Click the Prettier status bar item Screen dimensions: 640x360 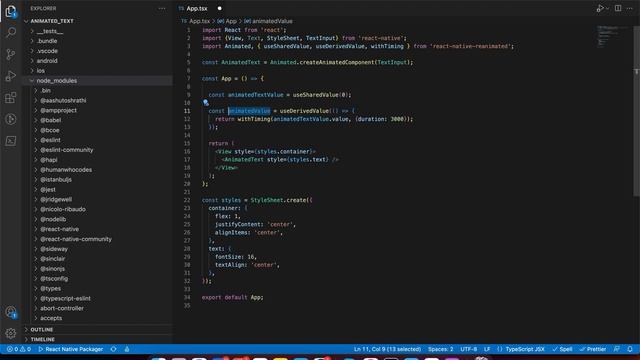pos(593,349)
